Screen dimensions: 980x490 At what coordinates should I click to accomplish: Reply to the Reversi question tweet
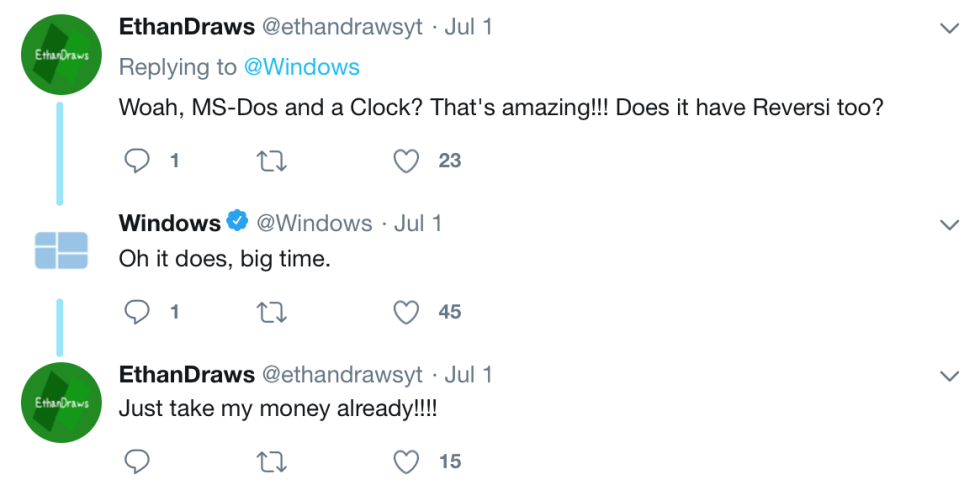pos(137,160)
